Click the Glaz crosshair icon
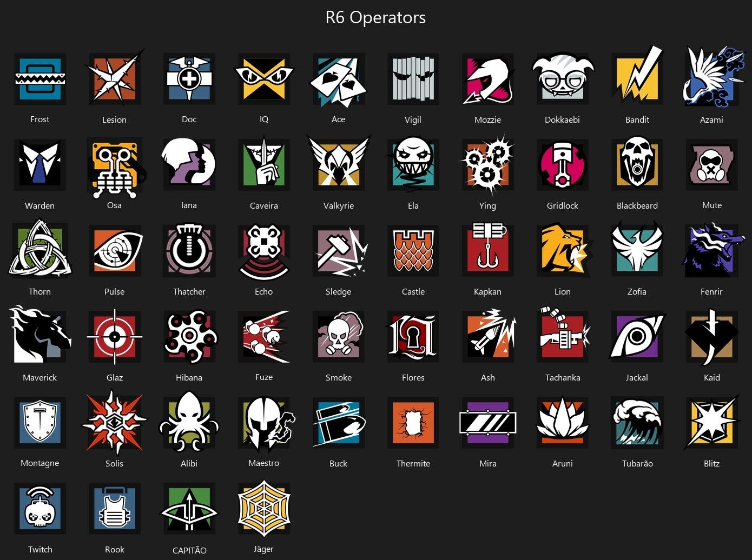 point(115,337)
